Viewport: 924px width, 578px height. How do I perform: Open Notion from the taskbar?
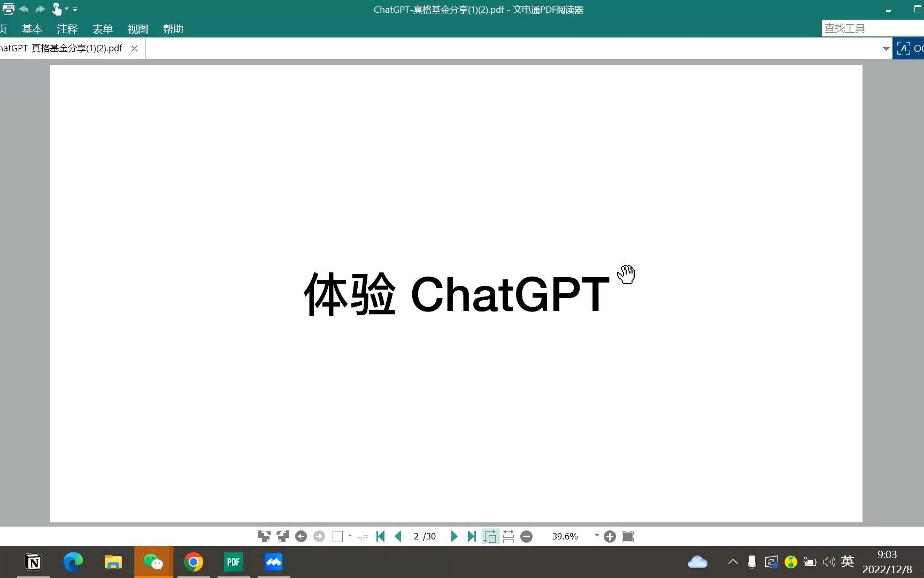[33, 562]
